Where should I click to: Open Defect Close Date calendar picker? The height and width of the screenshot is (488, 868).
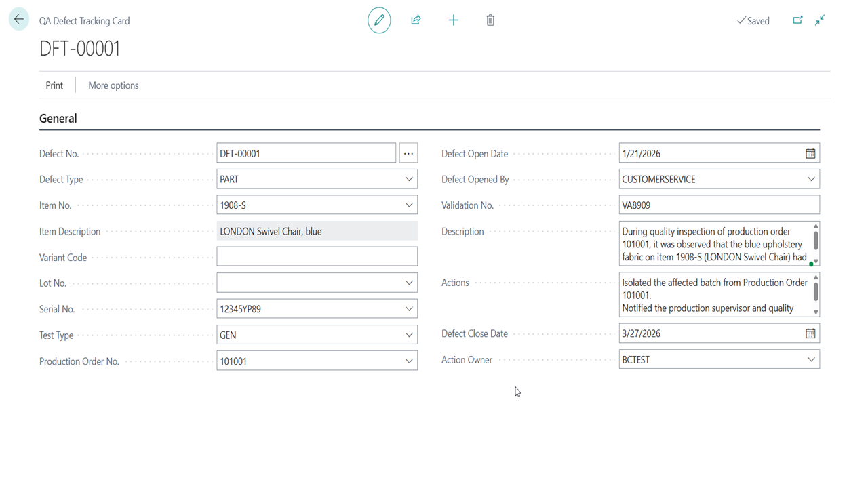click(x=810, y=333)
